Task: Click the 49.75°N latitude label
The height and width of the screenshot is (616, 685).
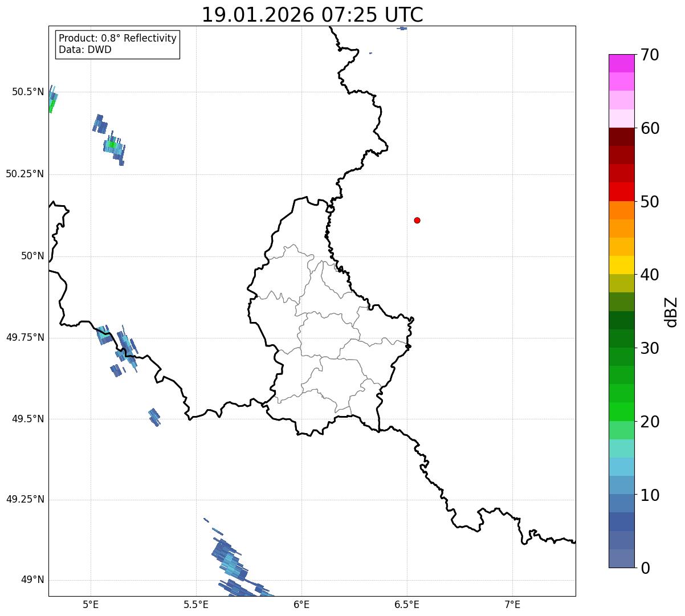Action: point(25,337)
